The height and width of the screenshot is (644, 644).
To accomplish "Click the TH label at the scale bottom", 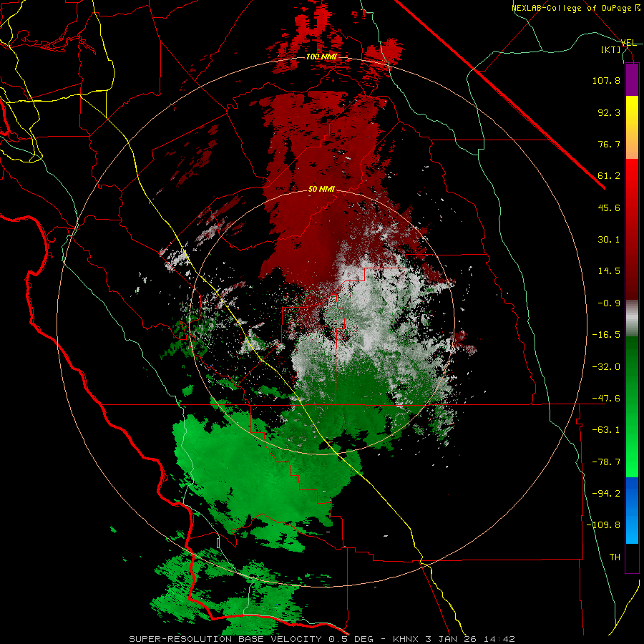I will [x=615, y=557].
